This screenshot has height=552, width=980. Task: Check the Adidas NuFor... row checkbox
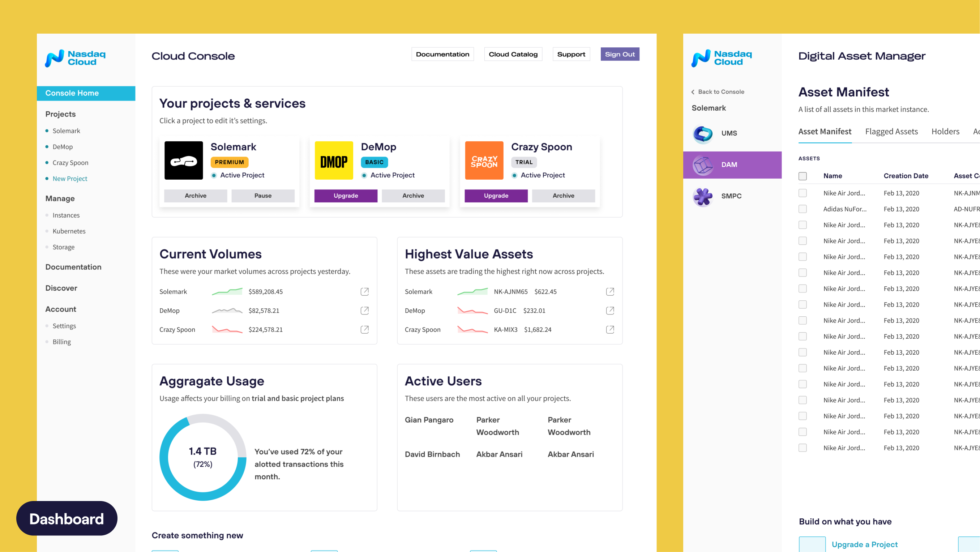[x=803, y=209]
